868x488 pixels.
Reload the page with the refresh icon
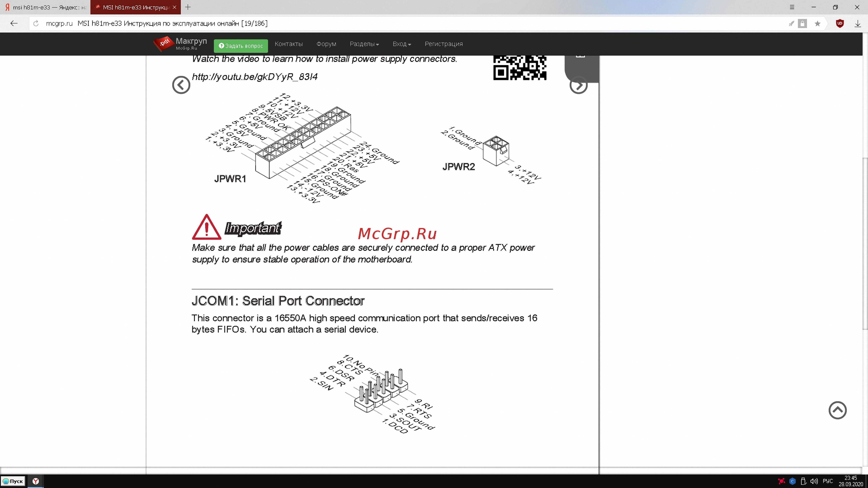36,23
